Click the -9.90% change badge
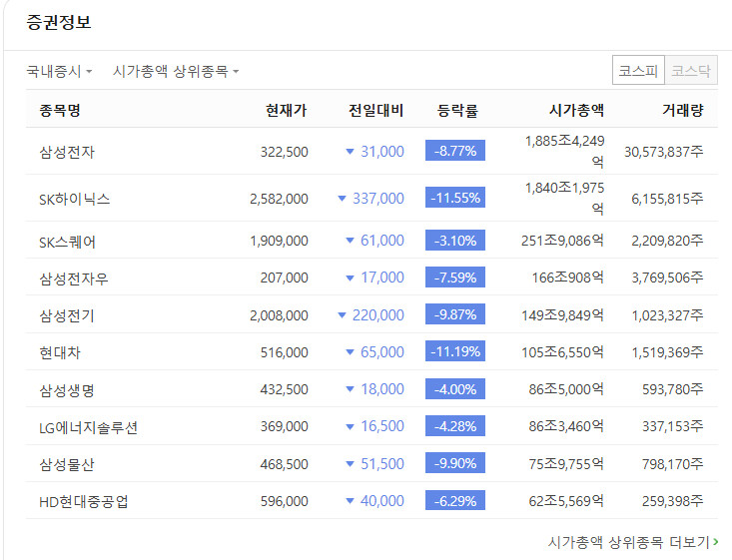The image size is (732, 560). (x=455, y=463)
